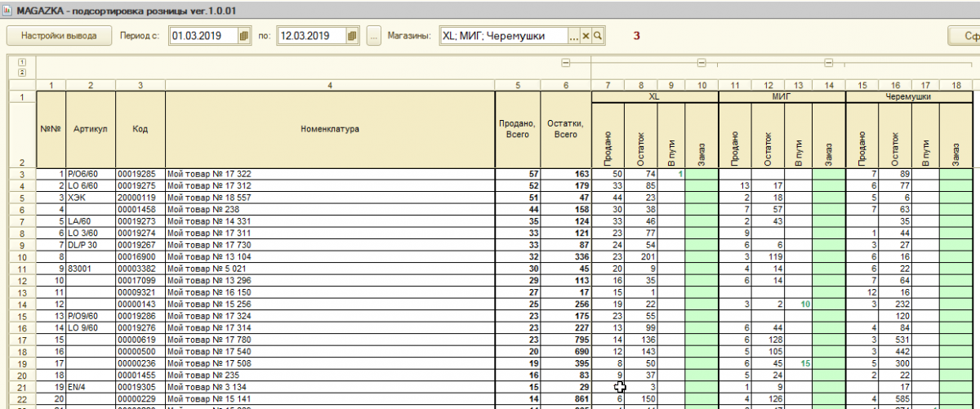Click the Номенклатура header cell
Screen dimensions: 980x409
click(330, 129)
